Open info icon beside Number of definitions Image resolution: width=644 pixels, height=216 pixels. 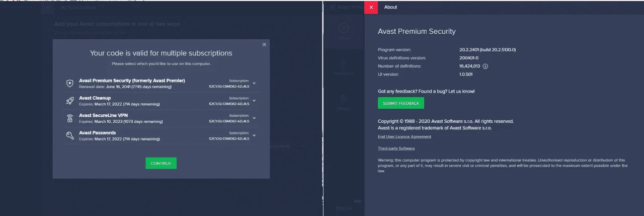pyautogui.click(x=486, y=66)
